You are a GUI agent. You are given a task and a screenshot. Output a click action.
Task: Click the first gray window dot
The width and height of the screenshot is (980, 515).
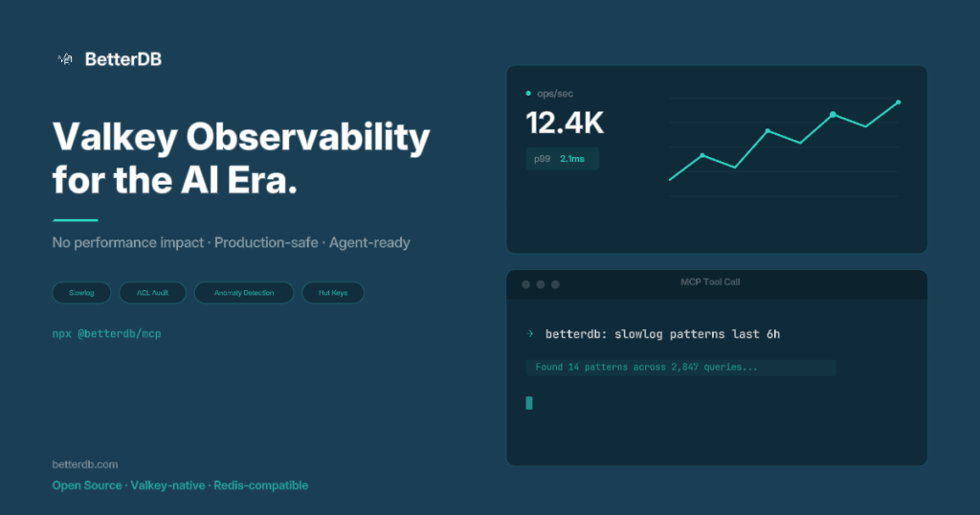[x=525, y=284]
